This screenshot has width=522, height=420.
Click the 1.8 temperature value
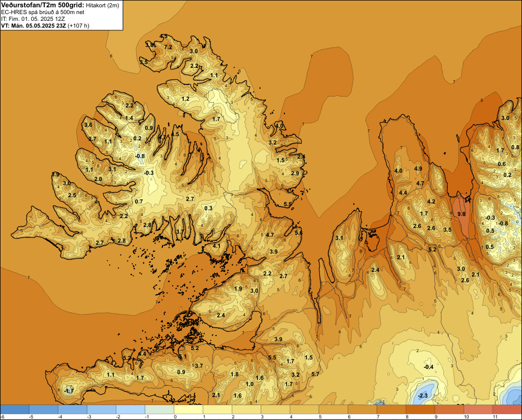point(234,374)
